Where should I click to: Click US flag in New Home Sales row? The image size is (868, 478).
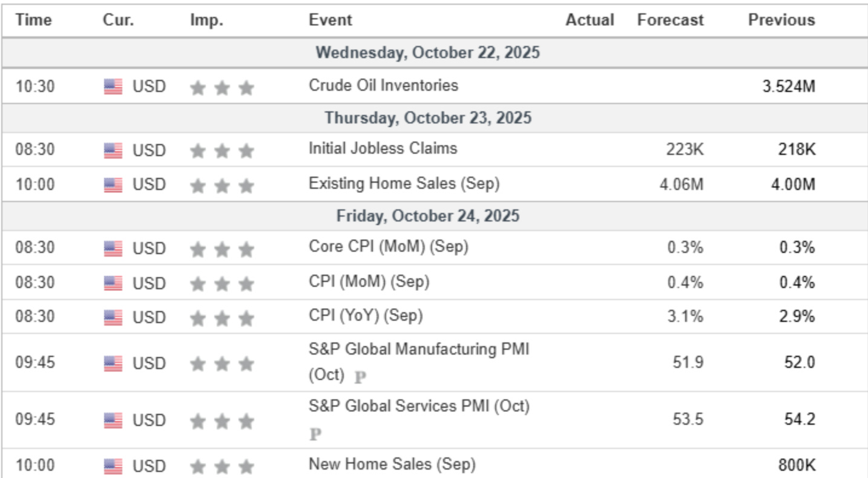coord(113,466)
